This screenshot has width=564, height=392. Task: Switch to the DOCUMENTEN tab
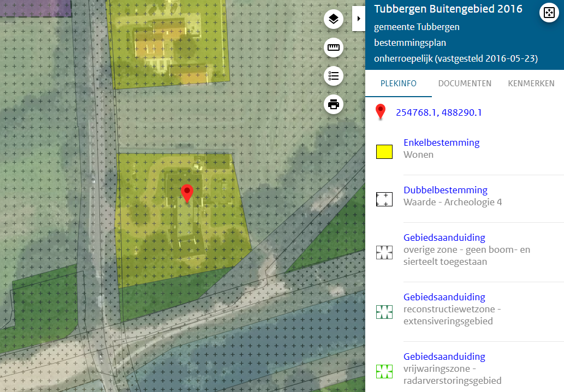465,84
